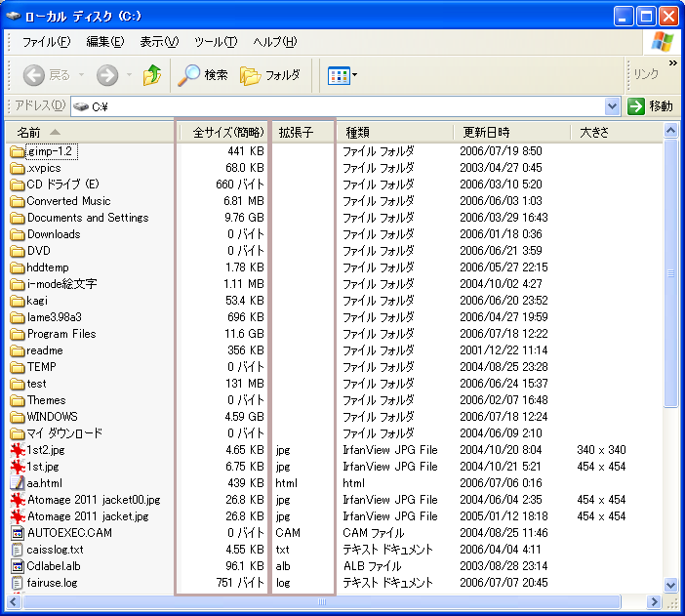Click the Views layout icon
The height and width of the screenshot is (616, 685).
click(x=338, y=75)
